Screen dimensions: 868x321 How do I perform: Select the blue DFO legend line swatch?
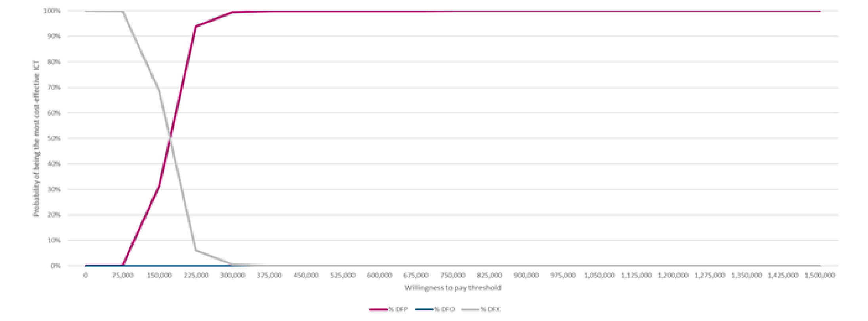[x=424, y=309]
